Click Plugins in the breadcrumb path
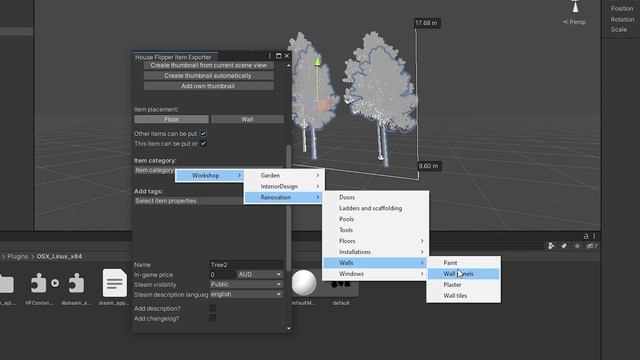 (18, 256)
